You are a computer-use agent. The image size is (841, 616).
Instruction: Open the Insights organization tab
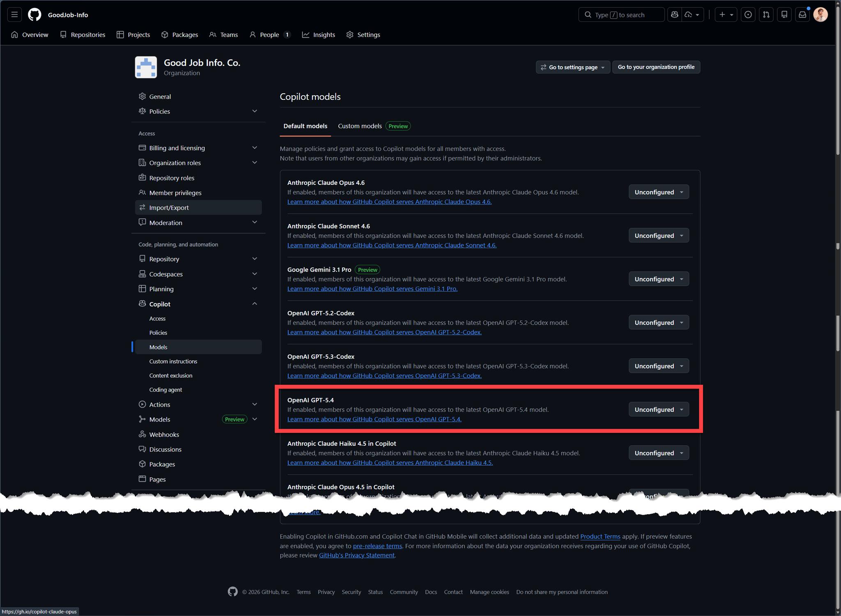pyautogui.click(x=319, y=35)
